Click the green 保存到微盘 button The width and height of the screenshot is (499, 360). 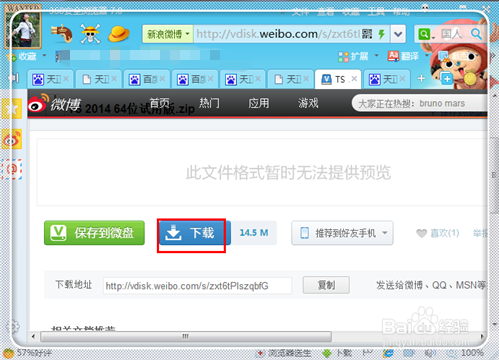click(94, 233)
